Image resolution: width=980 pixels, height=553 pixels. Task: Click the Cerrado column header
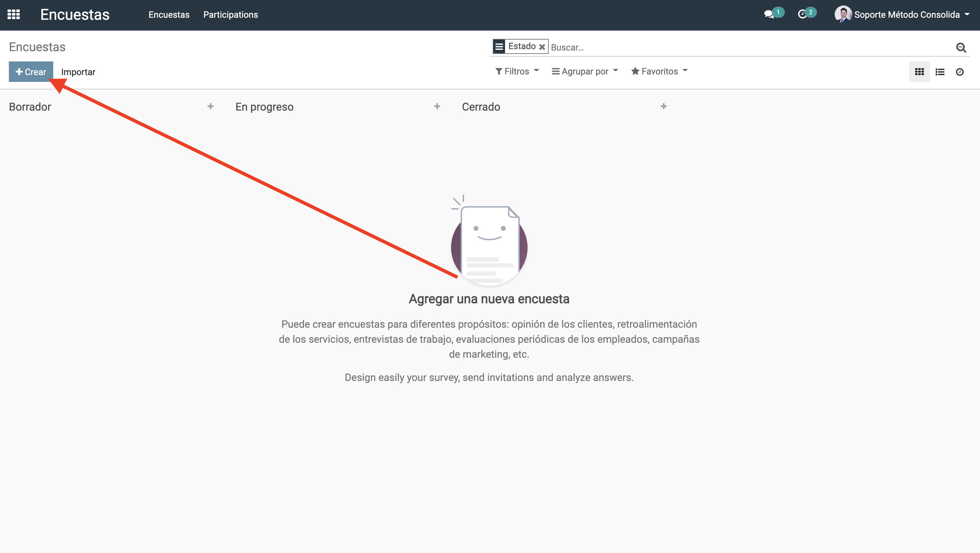pyautogui.click(x=481, y=107)
